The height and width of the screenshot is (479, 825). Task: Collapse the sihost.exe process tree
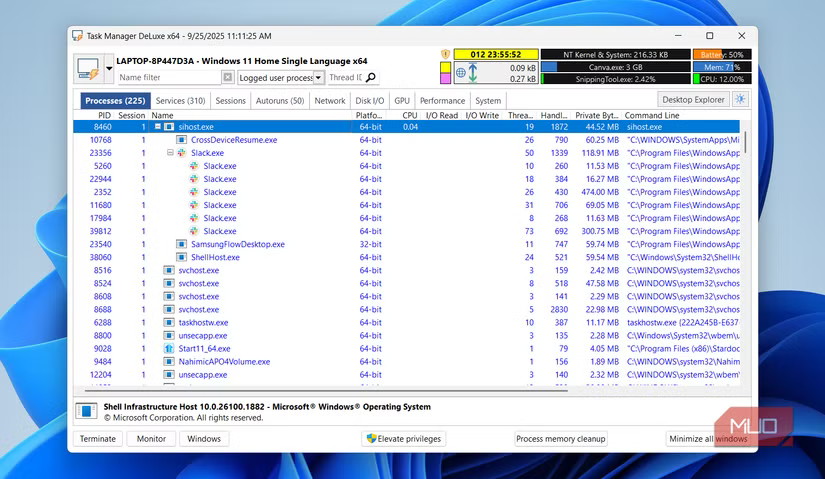pos(157,127)
